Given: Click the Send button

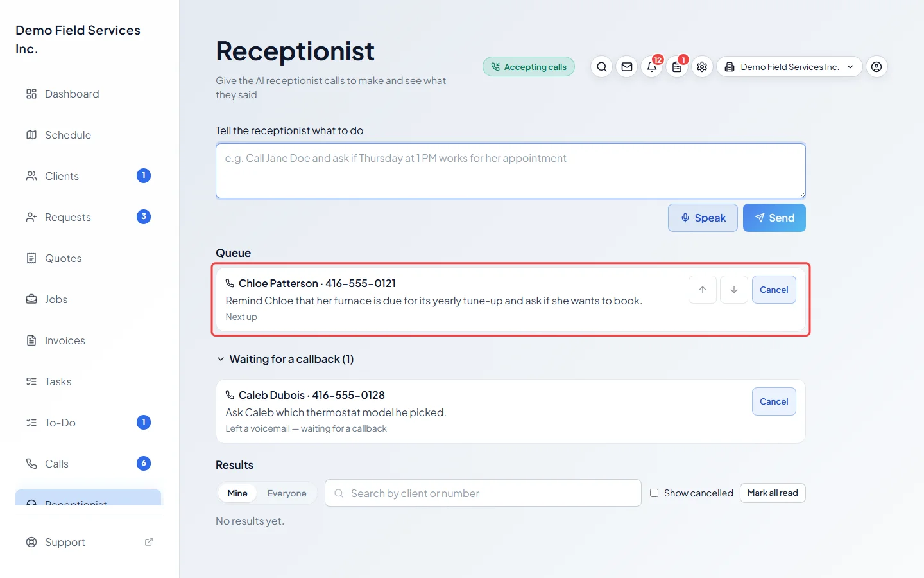Looking at the screenshot, I should [774, 218].
